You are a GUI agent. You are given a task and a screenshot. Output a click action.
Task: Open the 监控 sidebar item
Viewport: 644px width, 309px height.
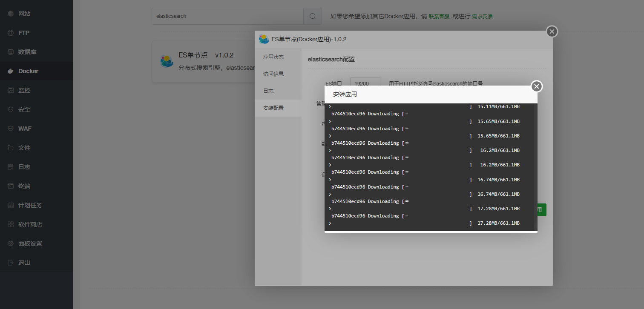coord(37,90)
